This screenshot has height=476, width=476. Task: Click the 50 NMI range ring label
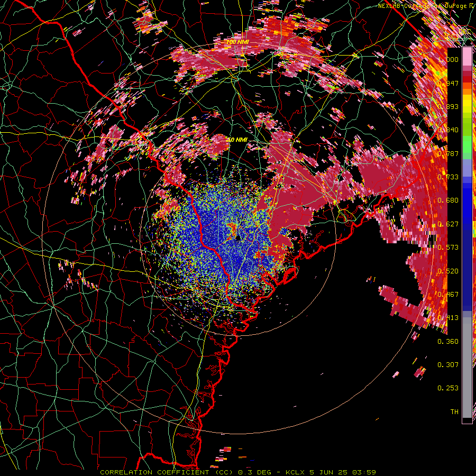(x=237, y=140)
